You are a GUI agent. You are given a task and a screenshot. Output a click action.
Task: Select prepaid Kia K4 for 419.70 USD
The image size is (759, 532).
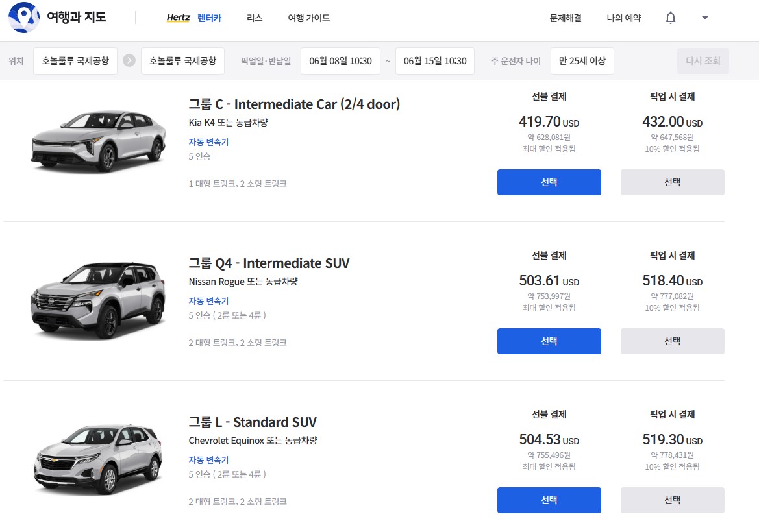(549, 182)
